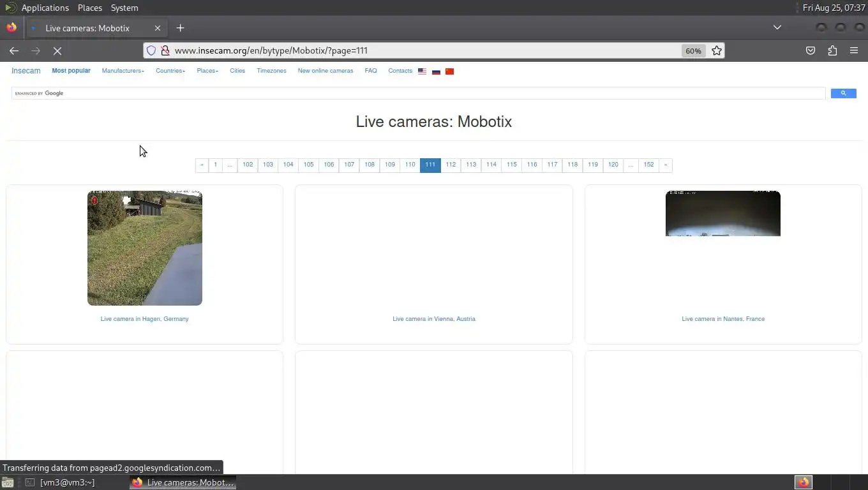This screenshot has width=868, height=490.
Task: Expand the Manufacturers dropdown
Action: pos(123,71)
